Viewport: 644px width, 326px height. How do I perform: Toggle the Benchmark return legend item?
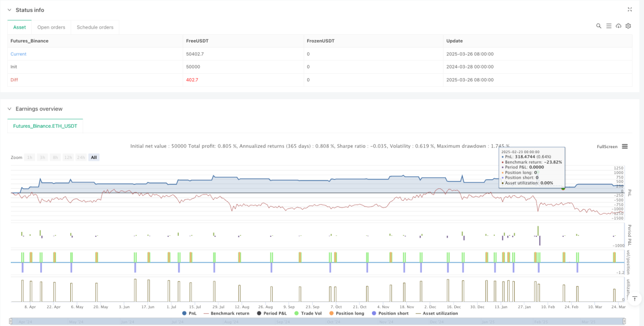(226, 313)
